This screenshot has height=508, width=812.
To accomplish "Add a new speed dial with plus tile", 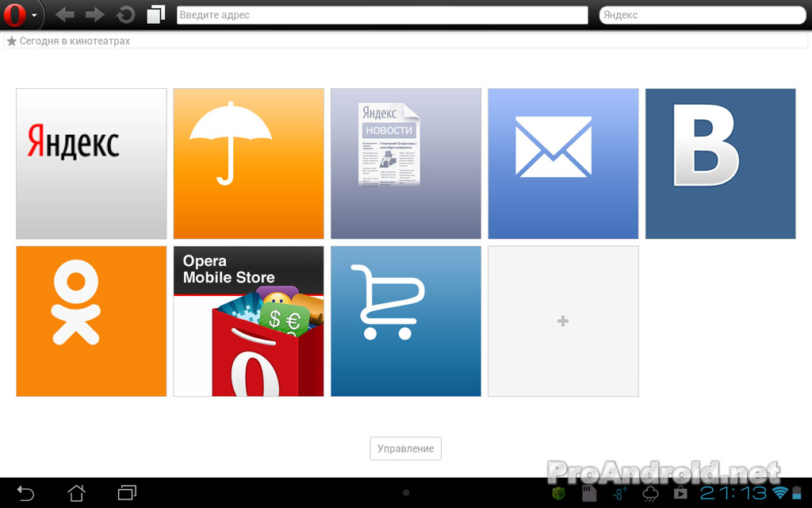I will (x=564, y=321).
